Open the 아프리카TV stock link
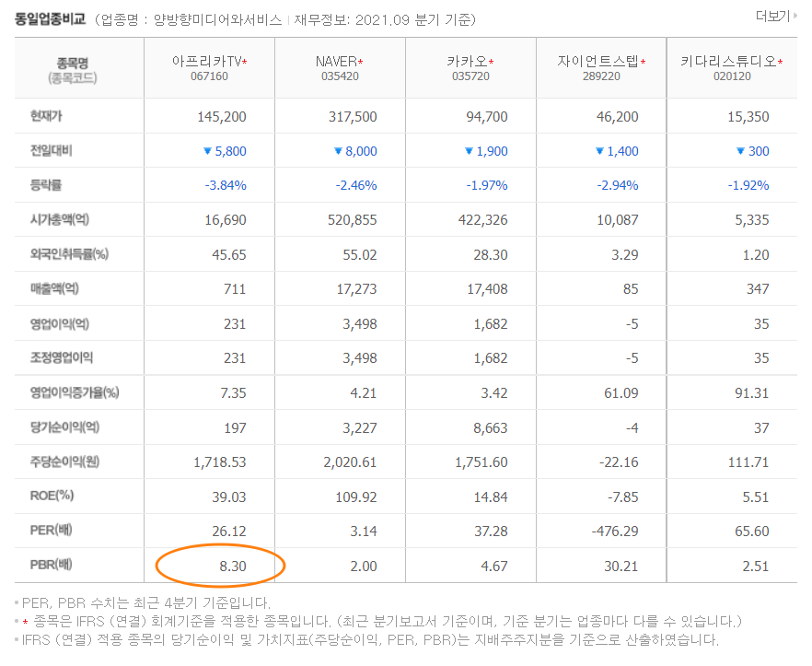Screen dimensions: 812x666 click(207, 61)
